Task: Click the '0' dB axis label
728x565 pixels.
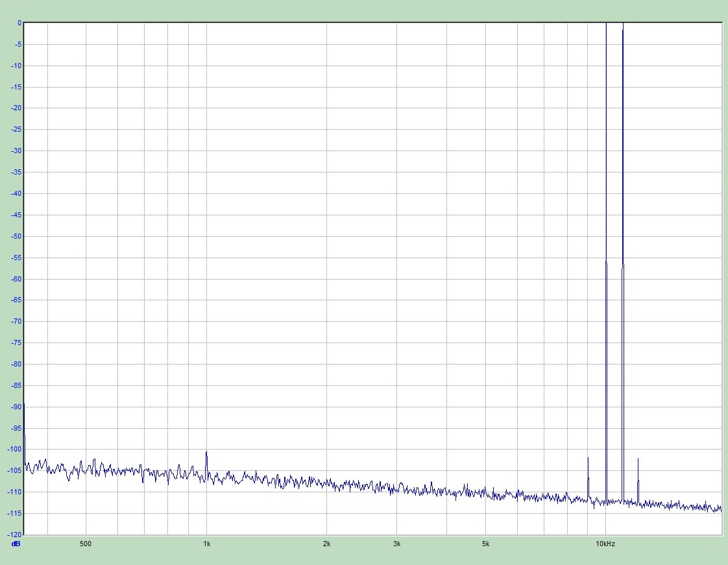Action: [19, 23]
